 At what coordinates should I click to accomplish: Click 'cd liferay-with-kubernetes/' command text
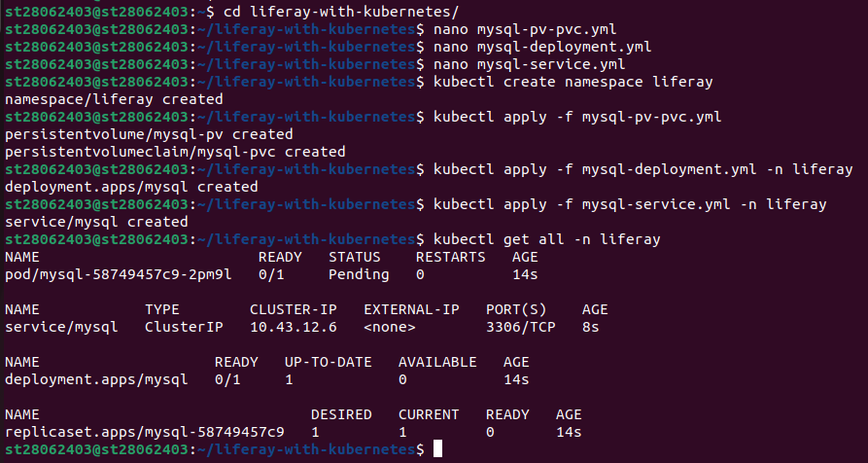(341, 11)
